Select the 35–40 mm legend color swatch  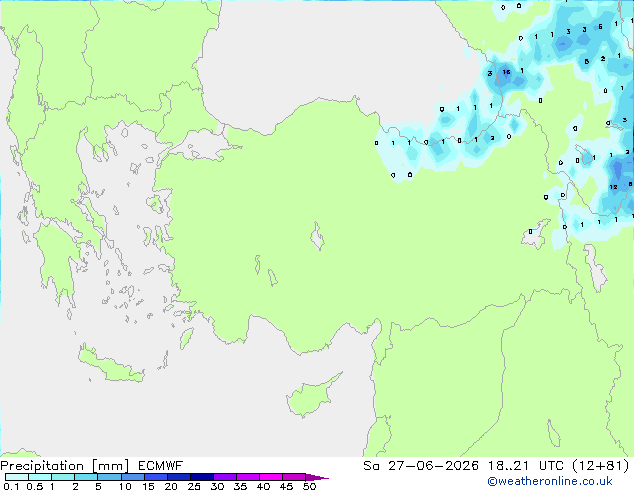coord(247,477)
